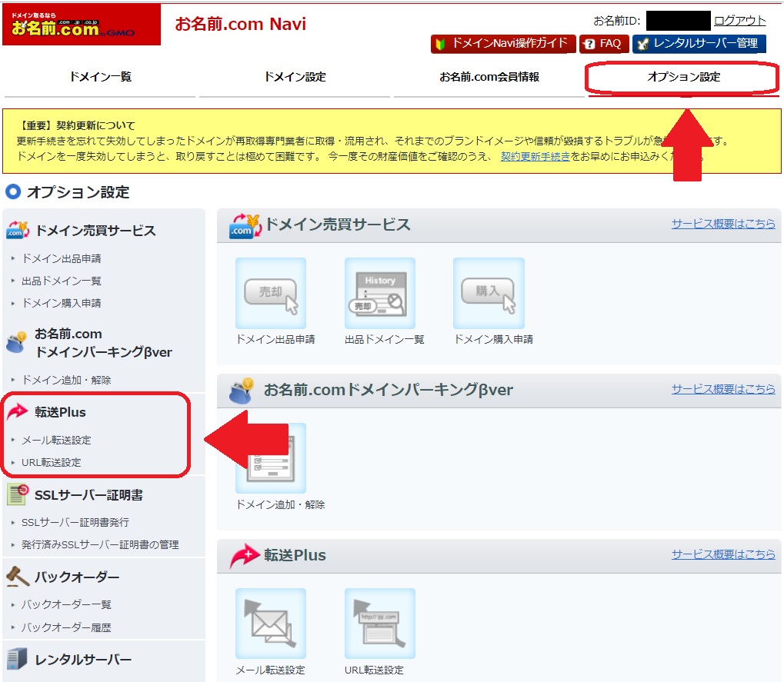Click sidebar 転送Plus heading
This screenshot has height=682, width=784.
(x=60, y=412)
